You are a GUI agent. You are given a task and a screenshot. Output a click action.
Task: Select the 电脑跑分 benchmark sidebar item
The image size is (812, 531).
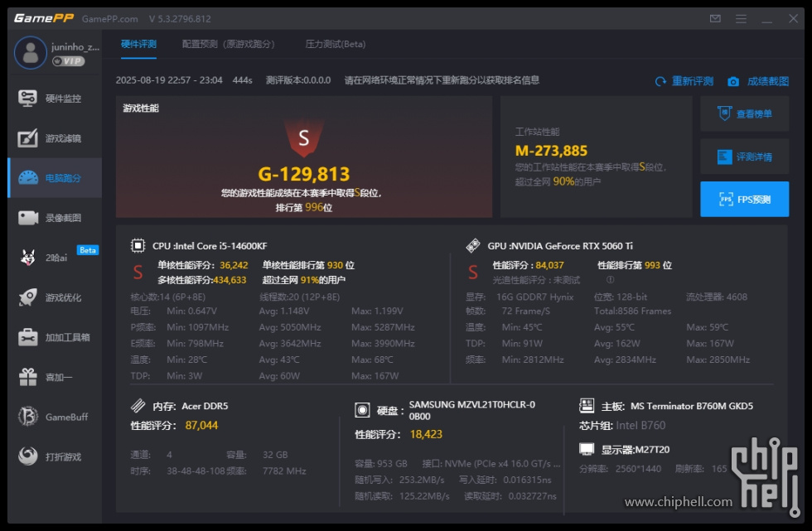[55, 178]
